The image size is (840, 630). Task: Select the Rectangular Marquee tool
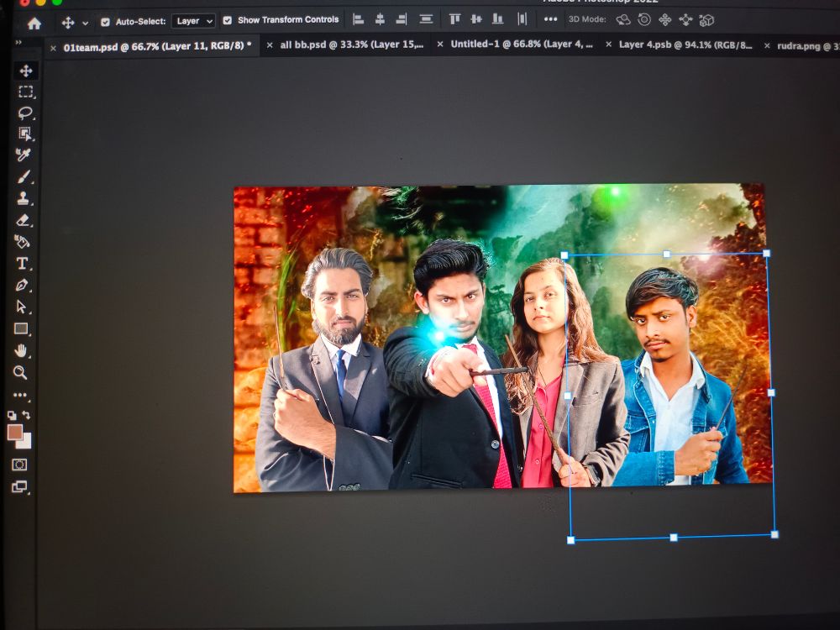point(25,92)
